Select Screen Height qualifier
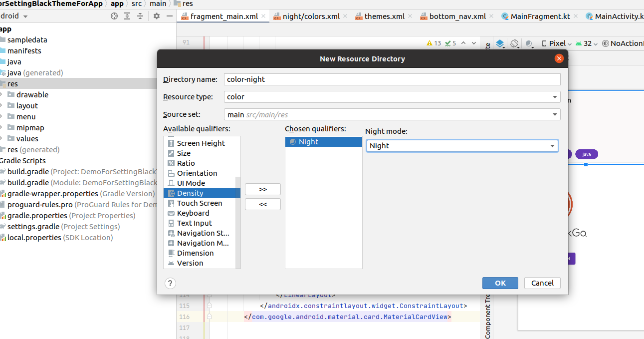Viewport: 644px width, 339px height. click(x=201, y=143)
